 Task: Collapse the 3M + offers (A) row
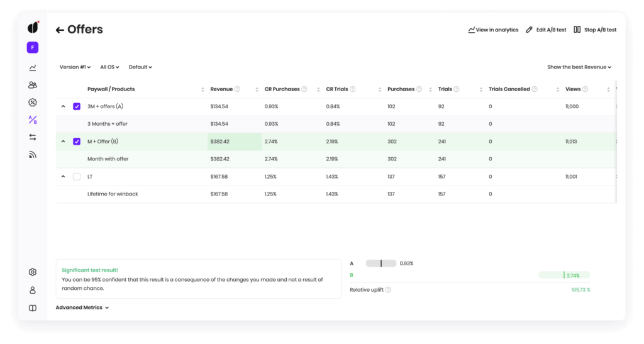pos(63,107)
